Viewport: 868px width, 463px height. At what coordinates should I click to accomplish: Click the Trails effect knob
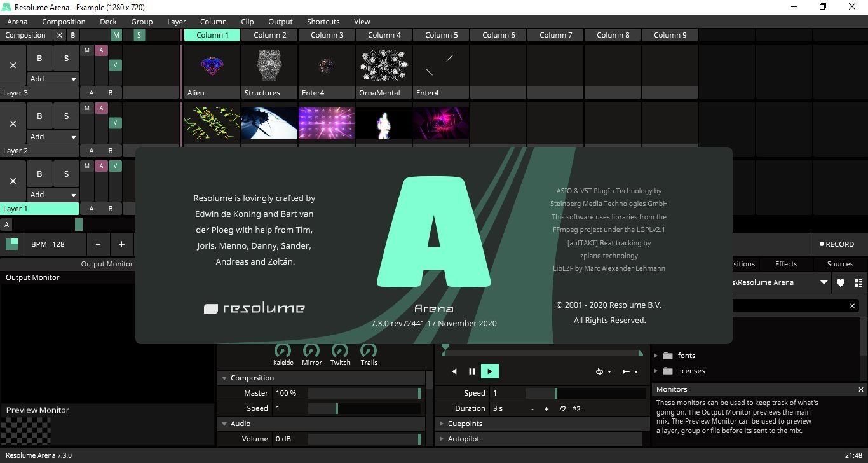tap(369, 350)
